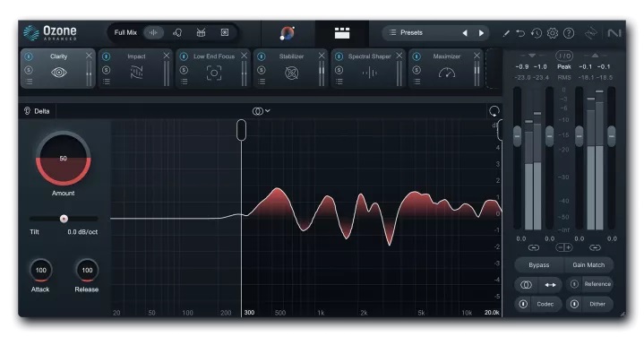Click the Gain Match button
The width and height of the screenshot is (644, 337).
[588, 265]
